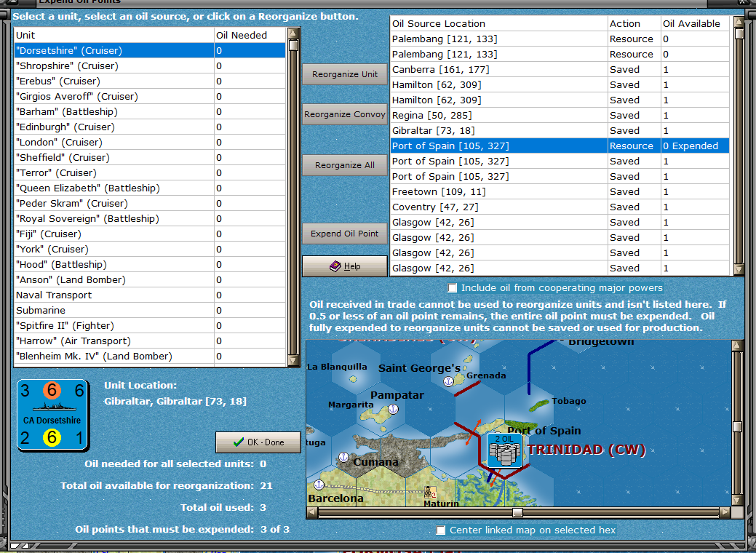Select "Blenheim Mk. IV" (Land Bomber) row
Viewport: 756px width, 553px height.
pos(150,357)
